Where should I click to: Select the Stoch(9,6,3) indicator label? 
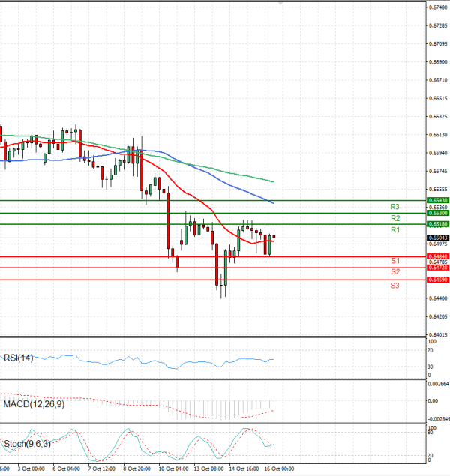click(26, 445)
